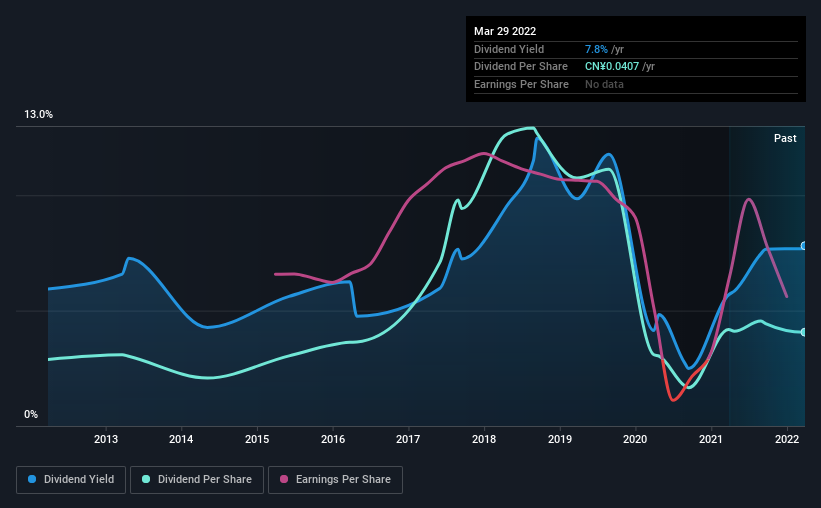The width and height of the screenshot is (821, 508).
Task: Click the 'Past' label in shaded region
Action: pyautogui.click(x=785, y=138)
